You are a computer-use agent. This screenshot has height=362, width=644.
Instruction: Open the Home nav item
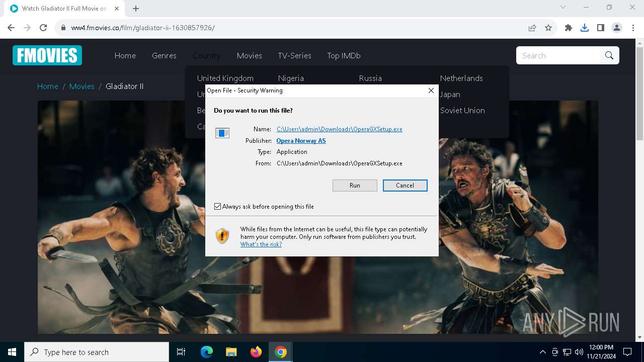tap(125, 56)
